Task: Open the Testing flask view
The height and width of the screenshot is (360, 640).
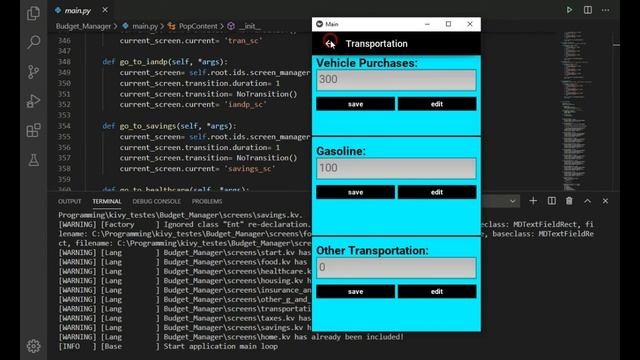Action: [x=33, y=160]
